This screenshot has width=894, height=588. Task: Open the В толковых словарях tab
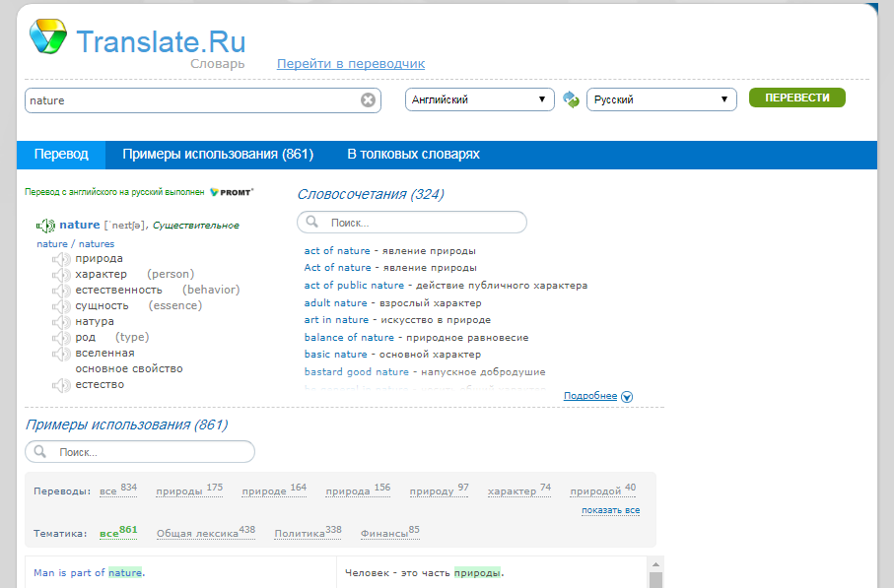[413, 155]
